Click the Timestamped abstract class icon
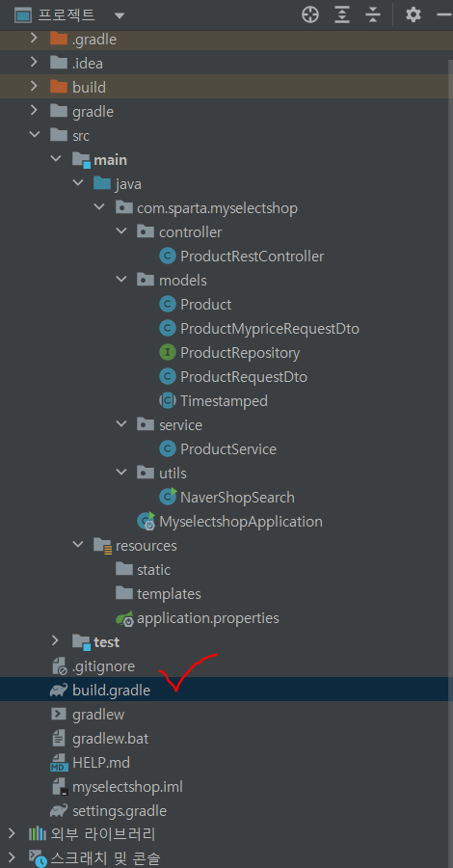This screenshot has width=453, height=868. click(x=167, y=400)
